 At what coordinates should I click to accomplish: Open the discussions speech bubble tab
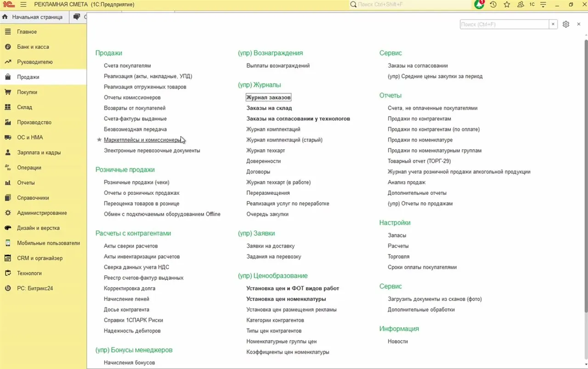point(77,17)
